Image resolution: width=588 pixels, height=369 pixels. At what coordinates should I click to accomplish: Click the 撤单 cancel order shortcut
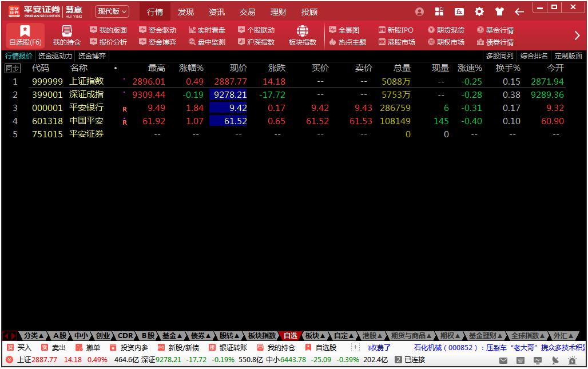88,348
